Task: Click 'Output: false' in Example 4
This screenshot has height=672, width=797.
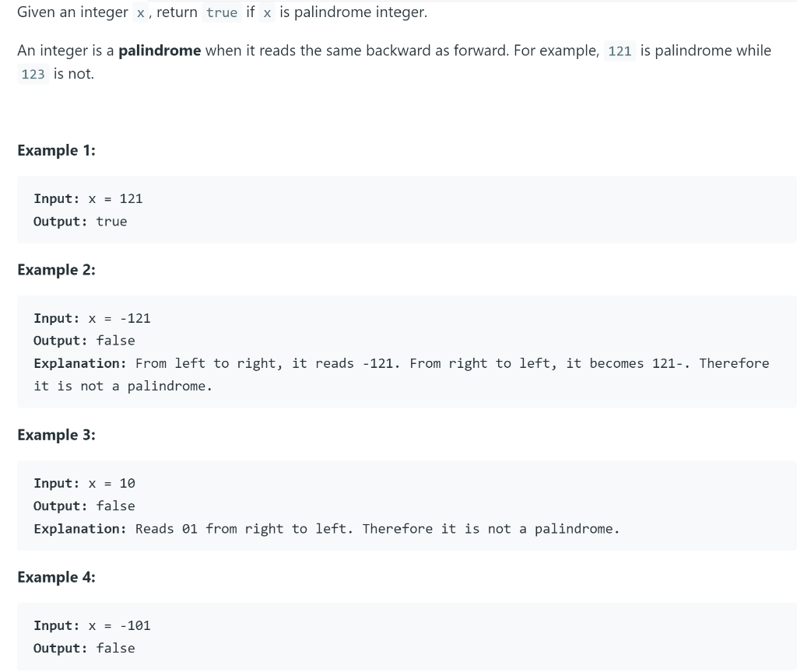Action: pos(84,648)
